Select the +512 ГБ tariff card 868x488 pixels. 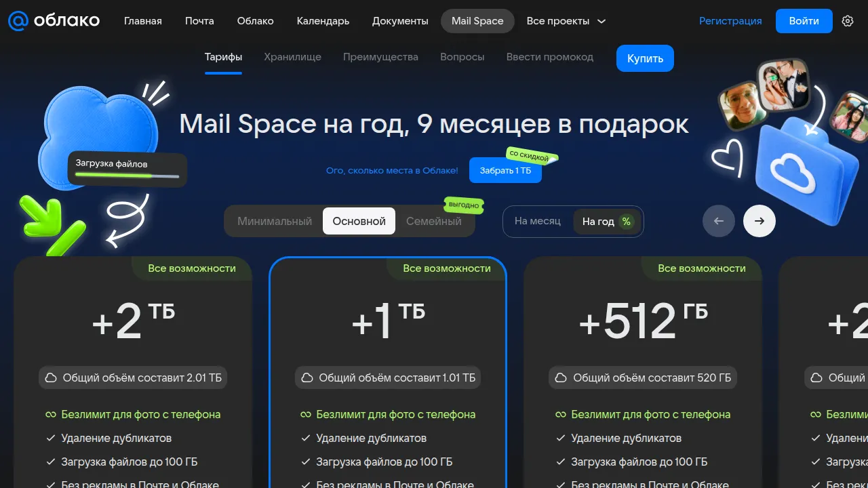click(x=643, y=373)
